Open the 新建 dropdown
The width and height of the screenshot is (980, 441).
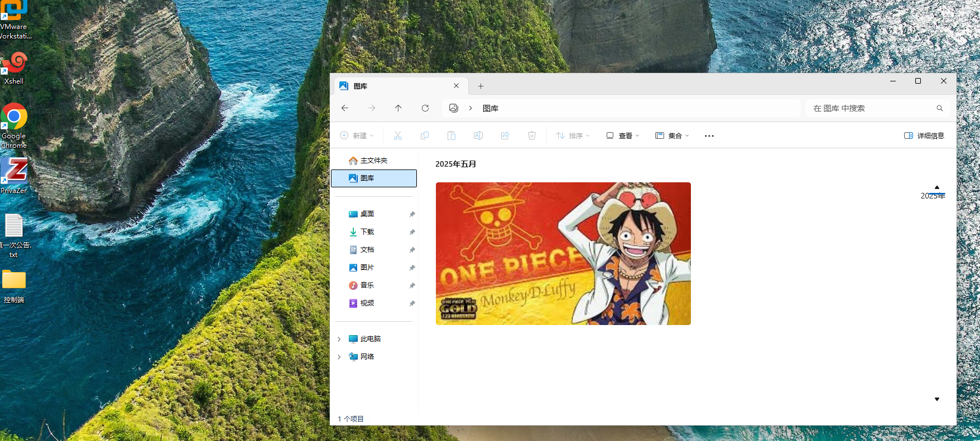coord(357,135)
